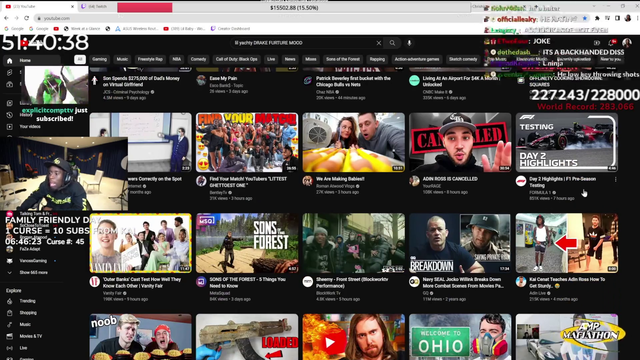Open the YouTube notifications bell

[612, 43]
